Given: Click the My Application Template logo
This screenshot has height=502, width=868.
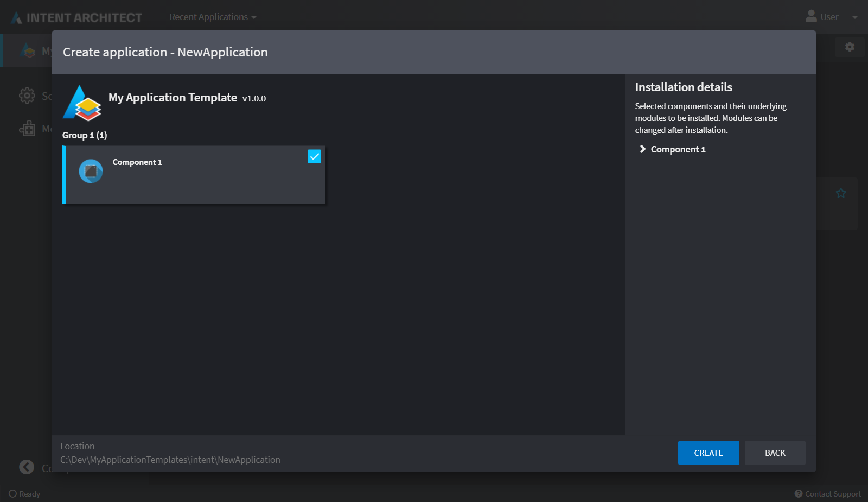Looking at the screenshot, I should click(82, 103).
